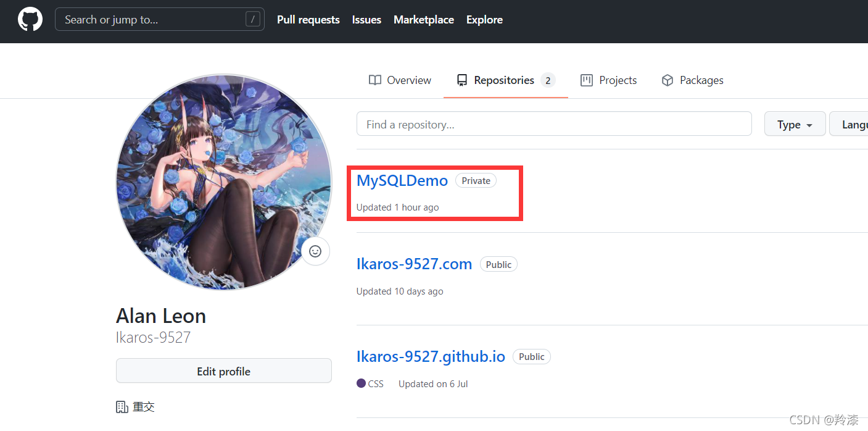The width and height of the screenshot is (868, 431).
Task: Click the Public label beside Ikaros-9527.github.io
Action: (x=532, y=357)
